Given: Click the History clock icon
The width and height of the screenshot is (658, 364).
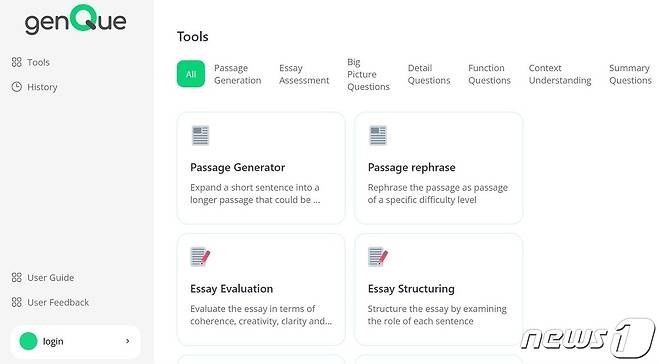Looking at the screenshot, I should coord(16,87).
